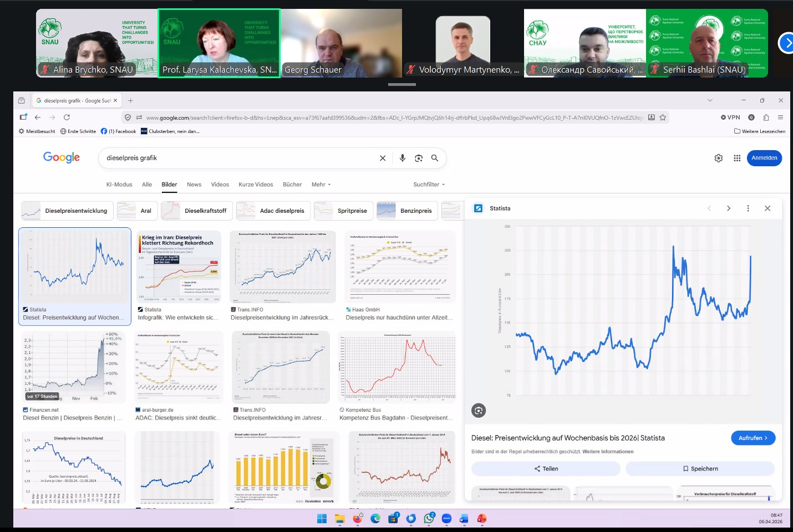Open Finanzen.net diesel chart thumbnail
Screen dimensions: 793x532
coord(73,367)
